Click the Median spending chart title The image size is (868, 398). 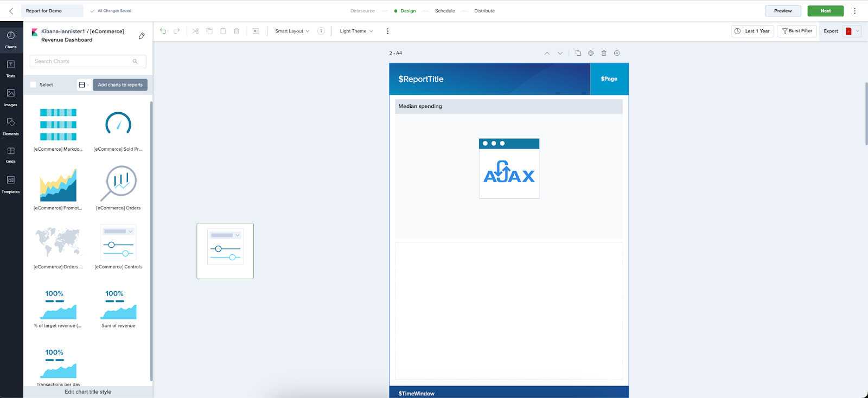pyautogui.click(x=420, y=106)
